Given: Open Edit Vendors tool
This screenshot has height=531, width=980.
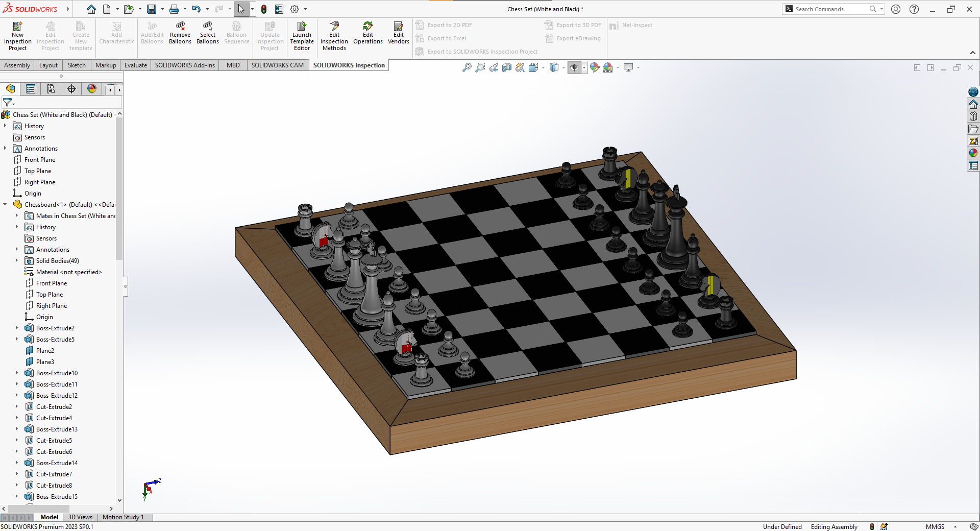Looking at the screenshot, I should coord(399,33).
